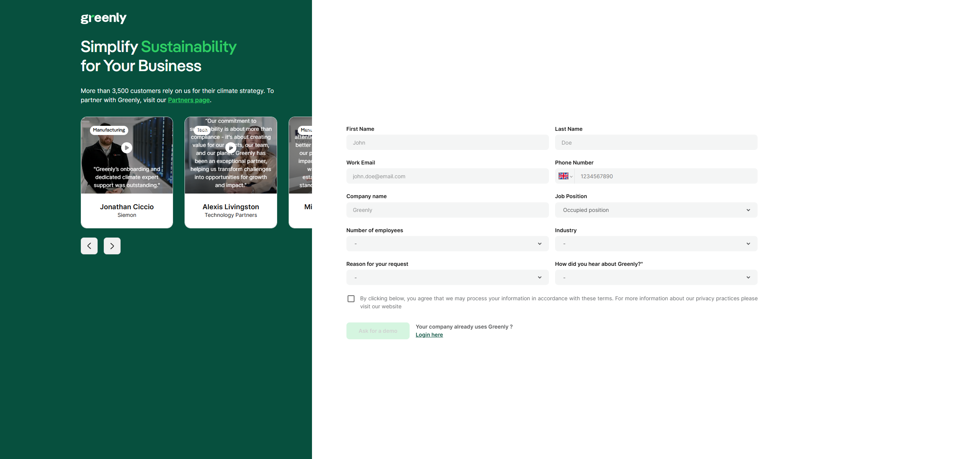Viewport: 980px width, 459px height.
Task: Go to next testimonial slide
Action: (x=112, y=246)
